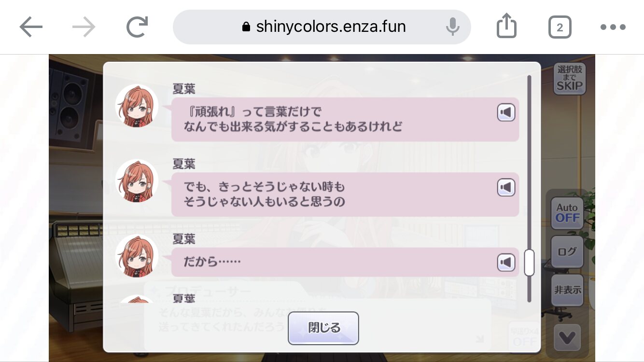
Task: Select the shinycolors.enza.fun address bar
Action: tap(322, 27)
